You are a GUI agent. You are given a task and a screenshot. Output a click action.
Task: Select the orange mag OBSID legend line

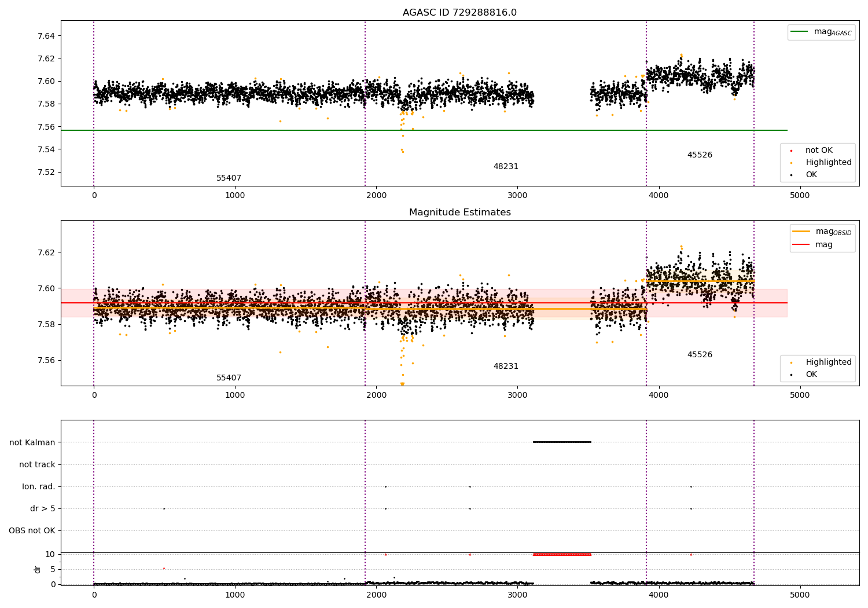tap(801, 232)
